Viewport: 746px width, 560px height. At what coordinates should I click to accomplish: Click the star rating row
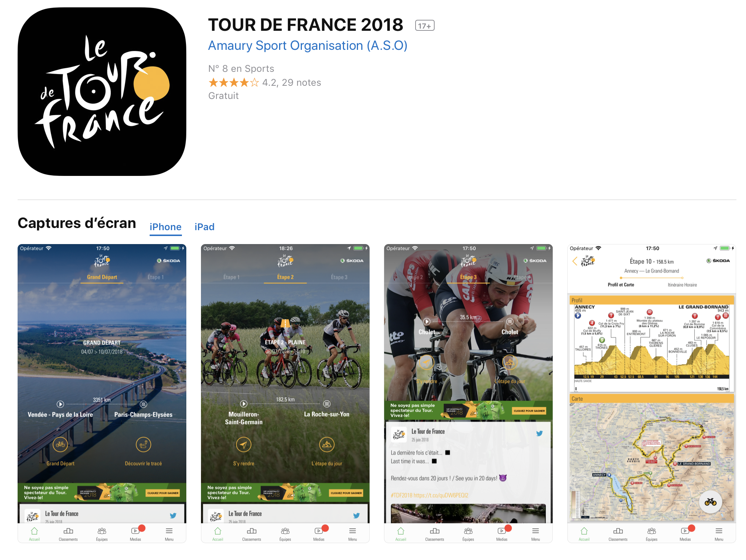tap(264, 82)
